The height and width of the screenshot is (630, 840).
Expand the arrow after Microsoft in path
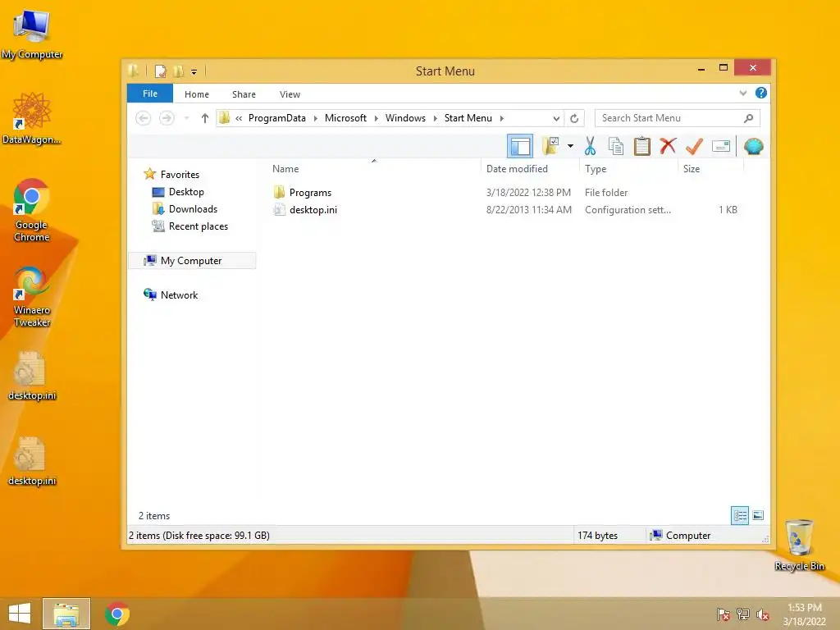pos(376,118)
